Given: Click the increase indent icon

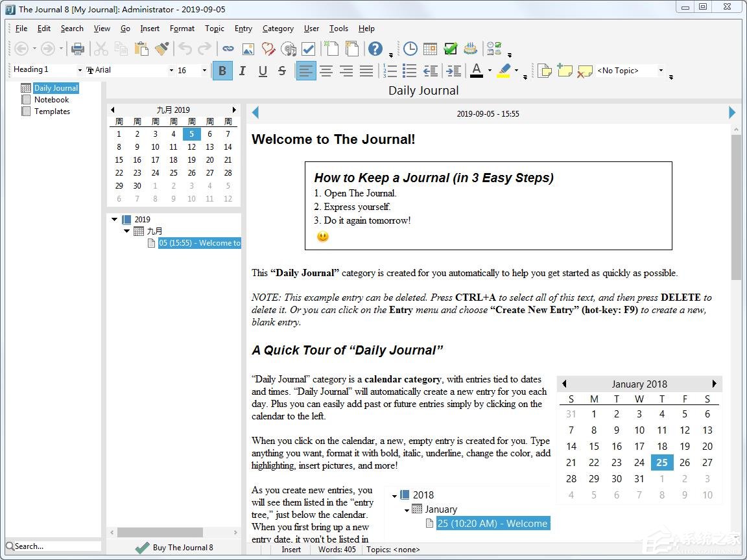Looking at the screenshot, I should tap(454, 71).
